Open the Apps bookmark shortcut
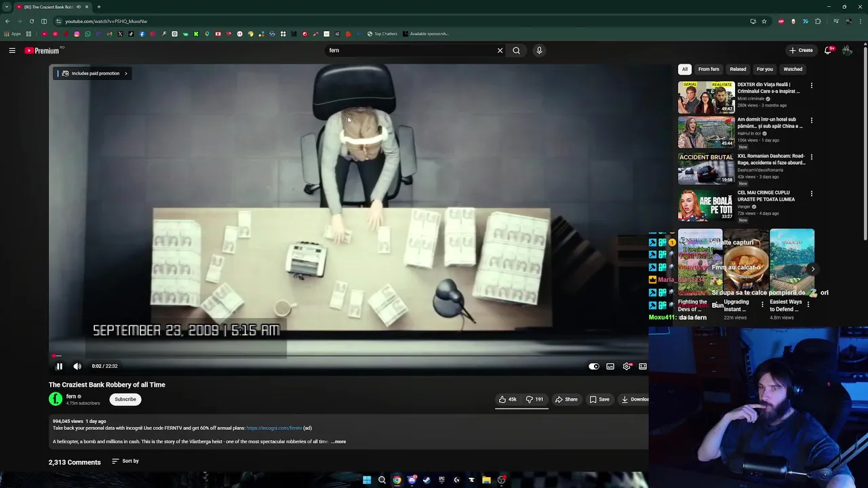This screenshot has height=488, width=868. click(12, 34)
